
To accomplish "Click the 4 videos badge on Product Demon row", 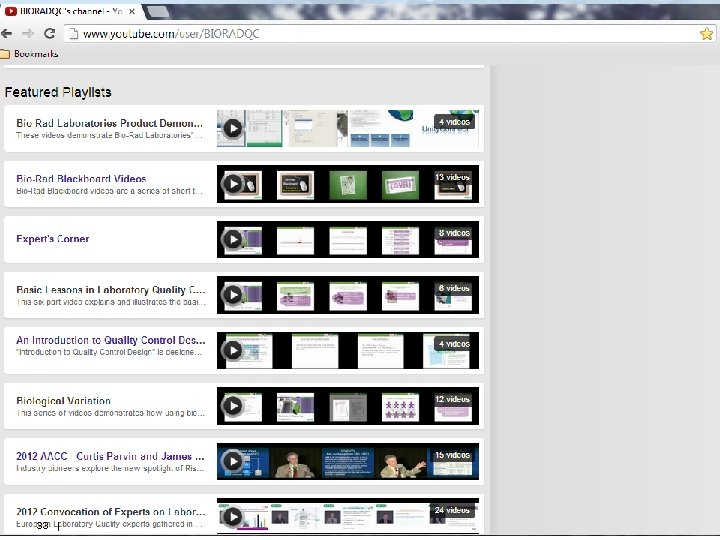I will 454,122.
